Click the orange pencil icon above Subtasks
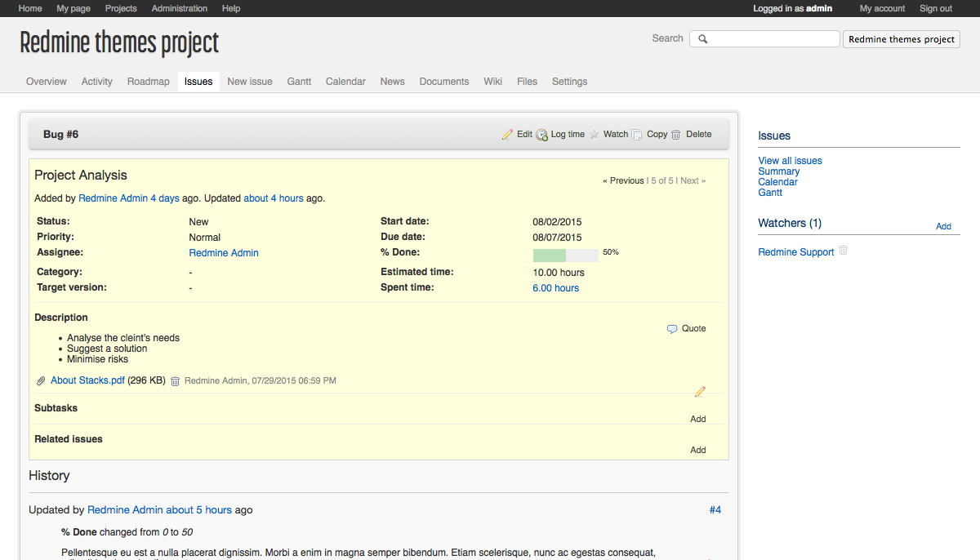The image size is (980, 560). 700,392
